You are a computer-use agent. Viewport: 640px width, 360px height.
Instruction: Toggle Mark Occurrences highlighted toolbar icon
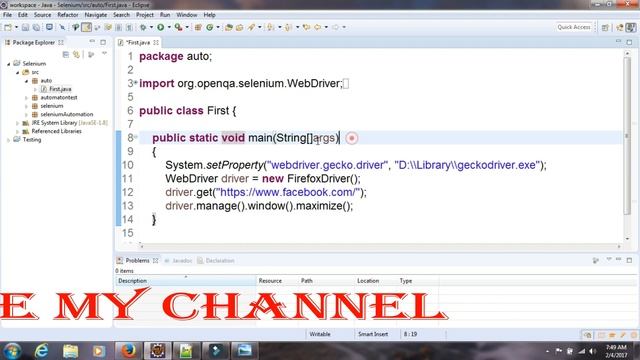click(x=87, y=27)
